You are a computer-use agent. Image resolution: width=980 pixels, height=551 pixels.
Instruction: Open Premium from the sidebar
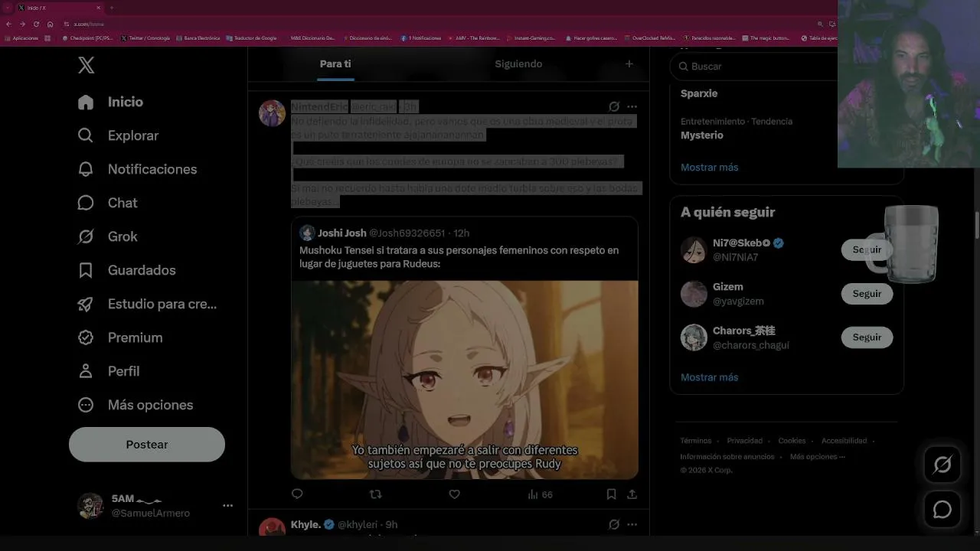[x=119, y=337]
